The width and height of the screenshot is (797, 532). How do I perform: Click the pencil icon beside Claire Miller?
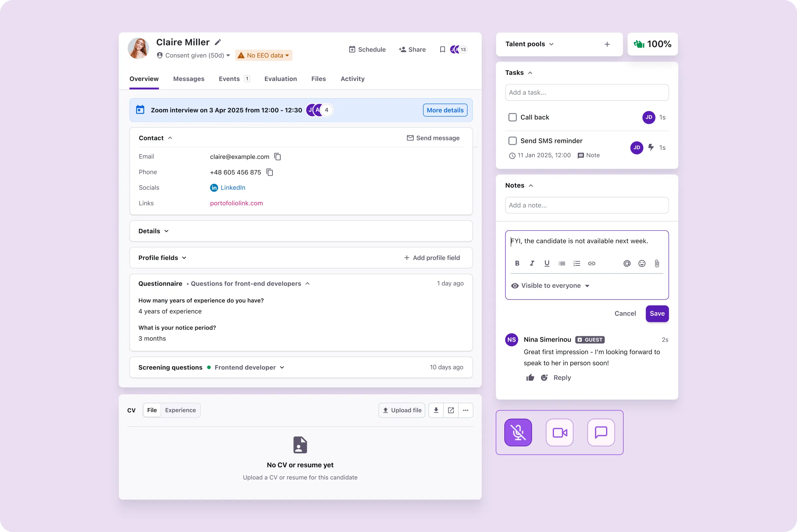point(218,43)
